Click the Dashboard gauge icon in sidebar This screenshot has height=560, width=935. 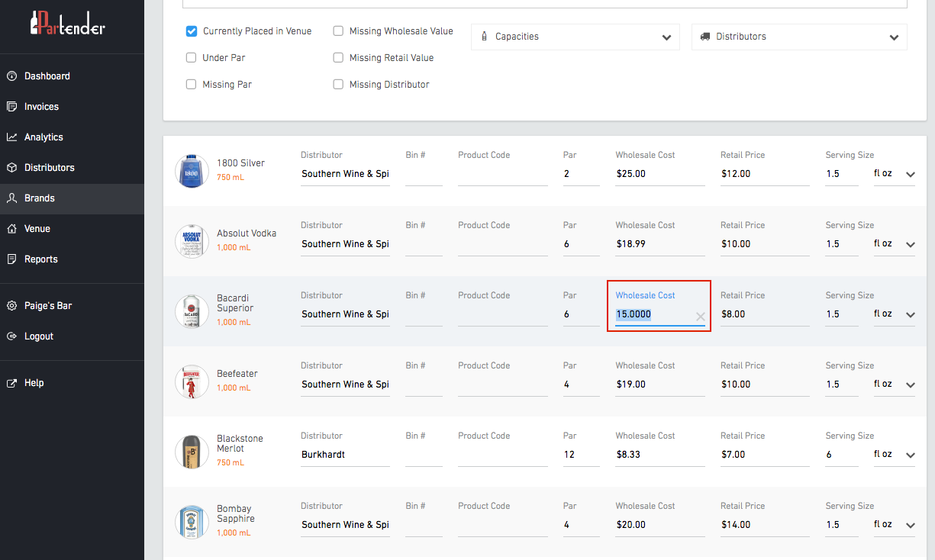11,76
